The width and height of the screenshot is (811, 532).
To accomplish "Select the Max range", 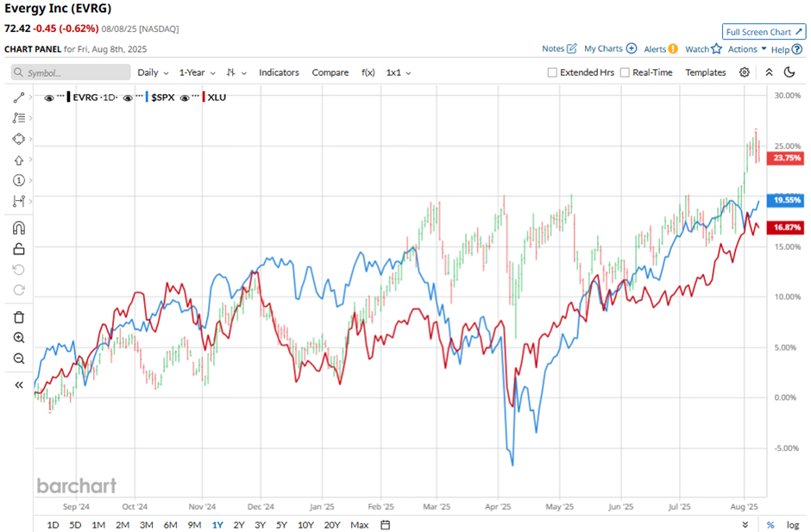I will (x=360, y=525).
